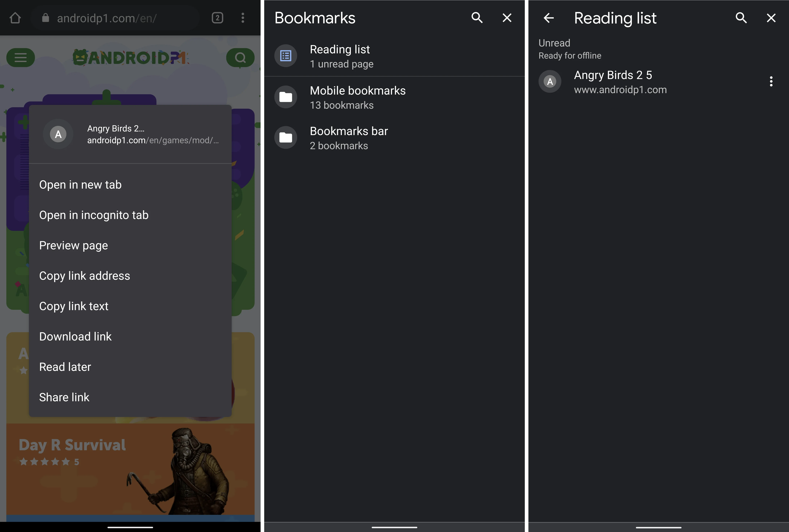789x532 pixels.
Task: Open the Angry Birds 2 5 reading item
Action: [x=659, y=82]
